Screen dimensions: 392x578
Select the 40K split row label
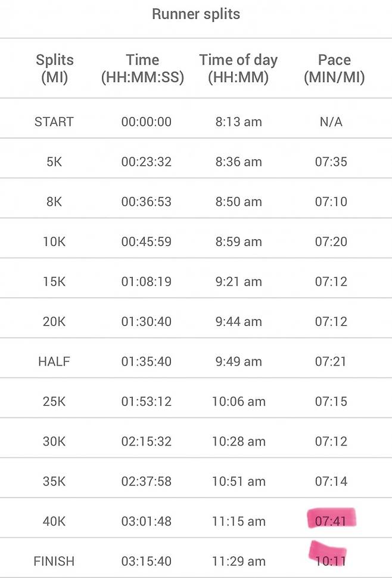(x=54, y=521)
